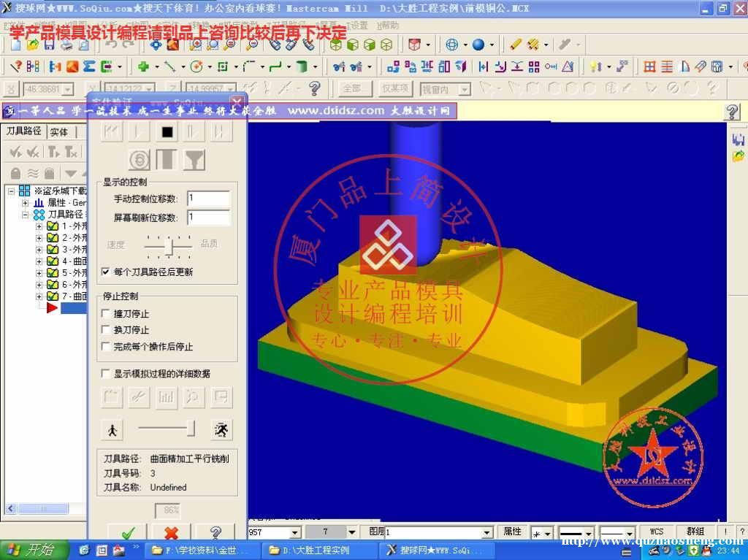Expand toolpath operation 2 in the tree

pos(39,237)
